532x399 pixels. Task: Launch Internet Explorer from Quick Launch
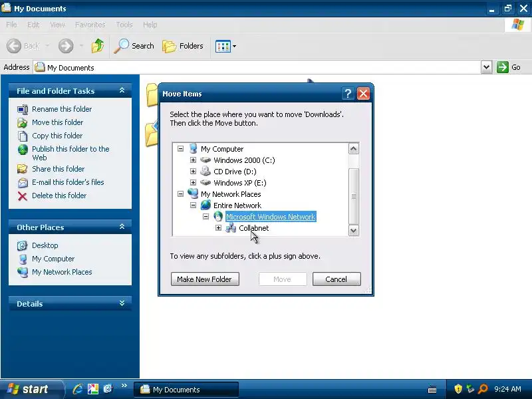coord(78,389)
